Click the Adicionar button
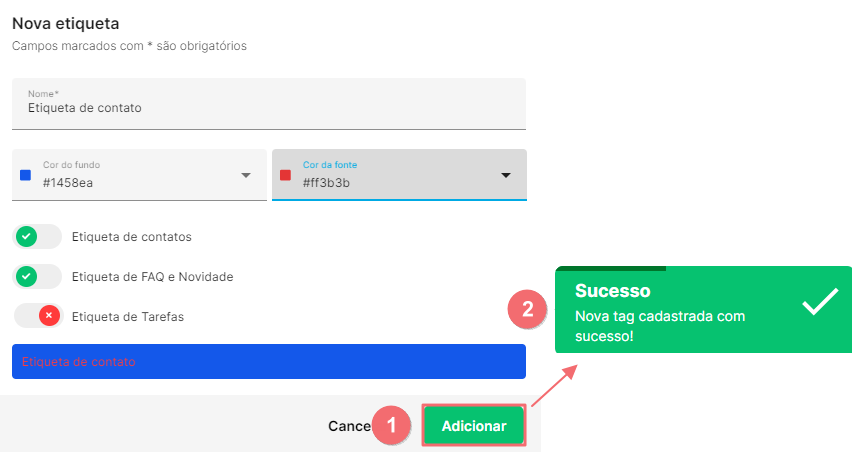The width and height of the screenshot is (855, 455). click(474, 426)
